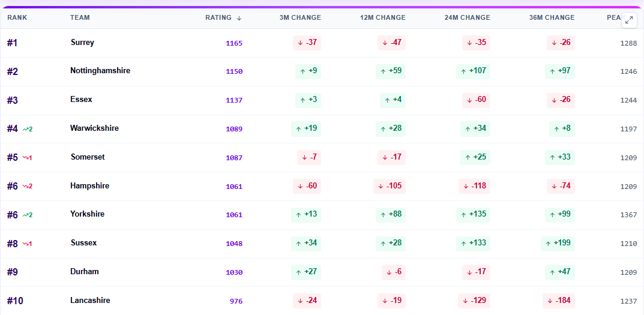Click Somerset's 36M change badge +33
644x315 pixels.
click(560, 158)
